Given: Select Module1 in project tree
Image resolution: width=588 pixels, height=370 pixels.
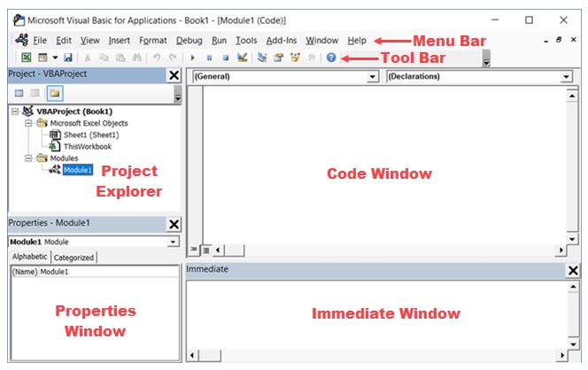Looking at the screenshot, I should point(78,170).
